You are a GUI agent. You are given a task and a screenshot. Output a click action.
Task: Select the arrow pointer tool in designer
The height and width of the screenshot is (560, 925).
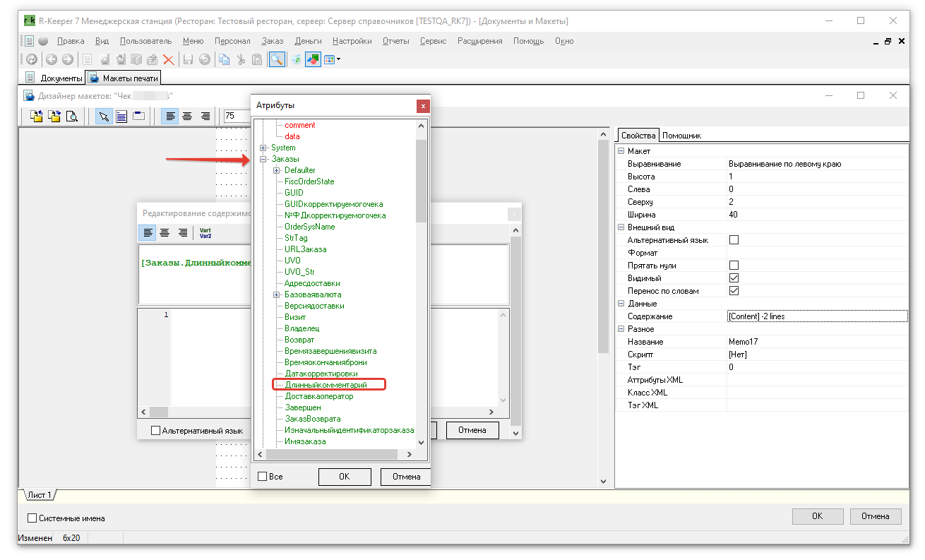click(104, 117)
